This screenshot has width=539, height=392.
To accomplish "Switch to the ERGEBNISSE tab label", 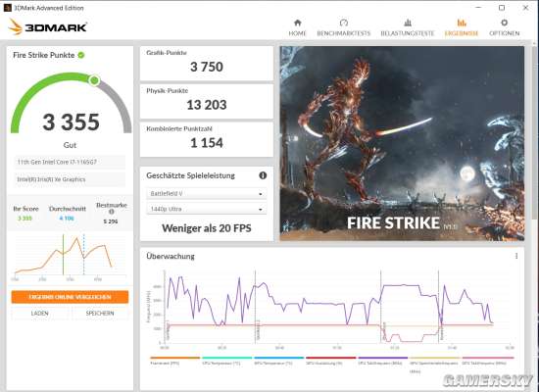I will [x=462, y=33].
